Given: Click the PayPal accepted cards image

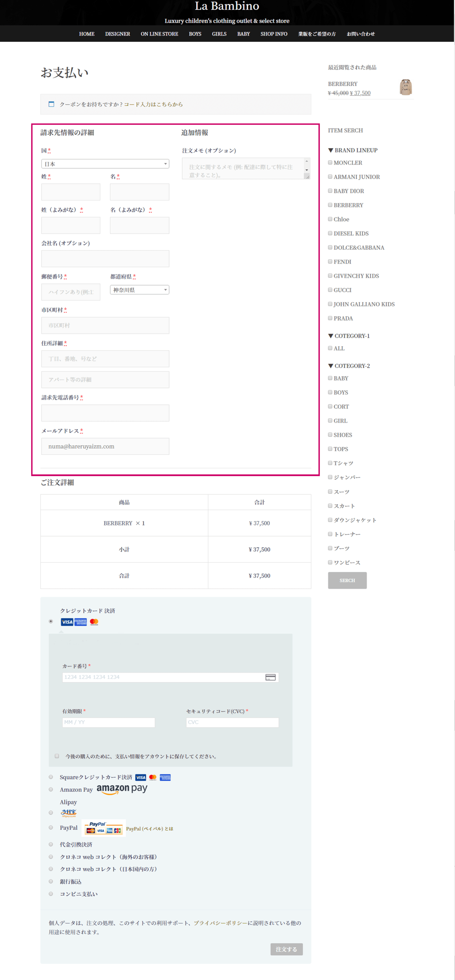Looking at the screenshot, I should coord(104,828).
